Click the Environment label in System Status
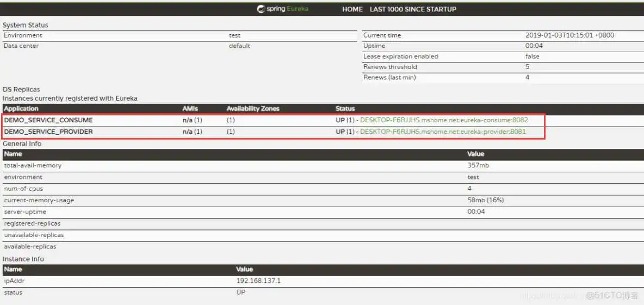The width and height of the screenshot is (644, 305). [23, 35]
